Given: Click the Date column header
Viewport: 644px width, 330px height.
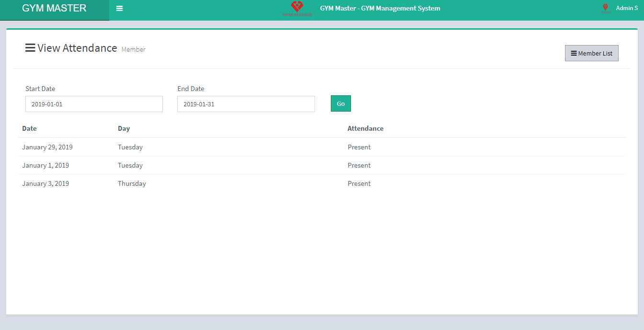Looking at the screenshot, I should pos(29,128).
